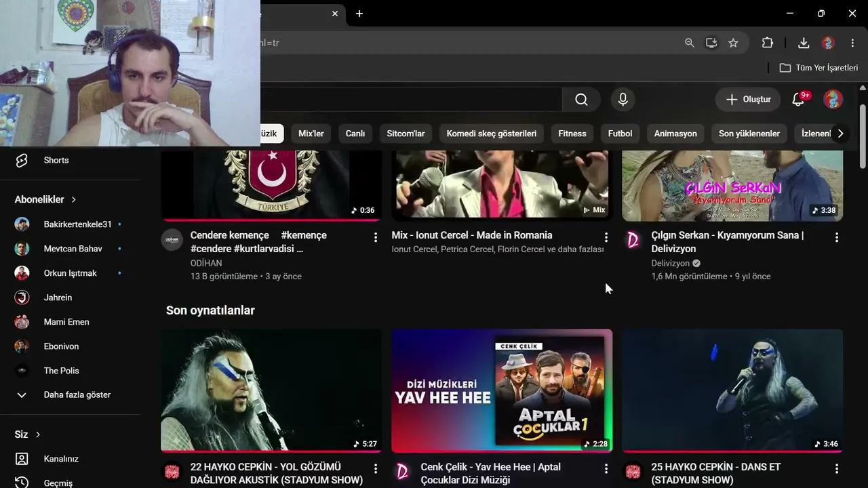868x488 pixels.
Task: Open the Chrome profile avatar
Action: click(828, 43)
